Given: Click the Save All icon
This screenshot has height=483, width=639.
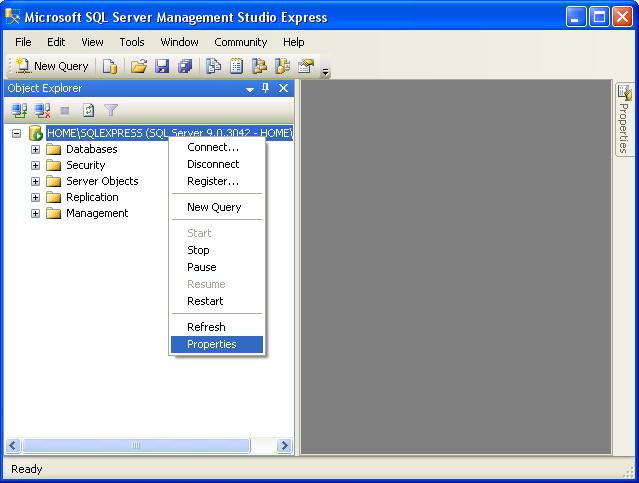Looking at the screenshot, I should 185,66.
